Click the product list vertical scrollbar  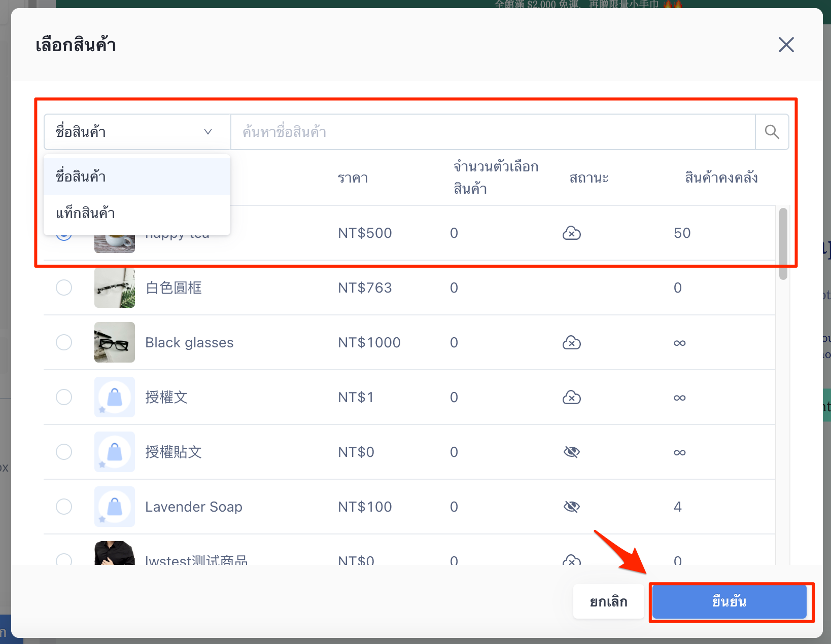tap(783, 243)
